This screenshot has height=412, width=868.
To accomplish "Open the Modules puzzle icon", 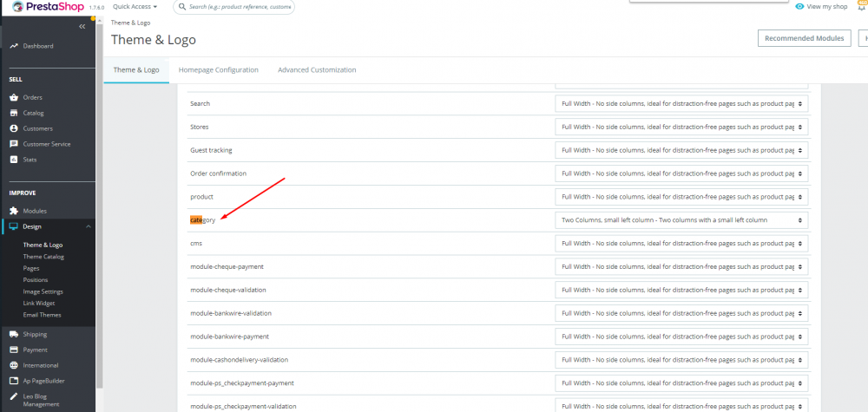I will tap(14, 211).
